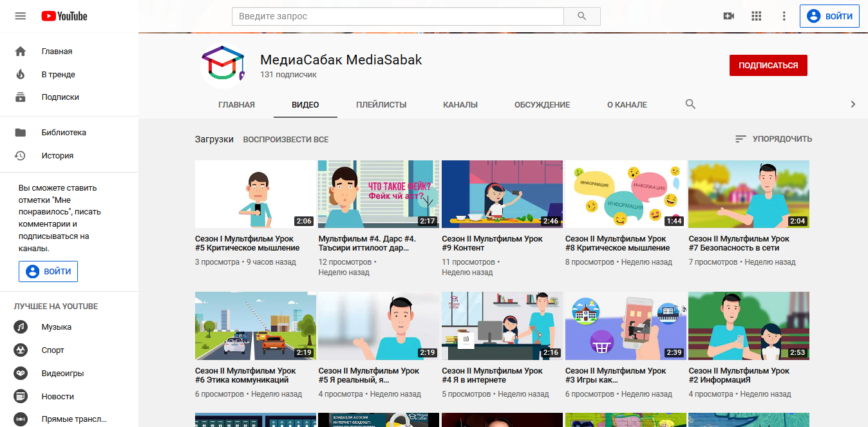This screenshot has height=427, width=868.
Task: Click title Урок #5 Я реальный, я...
Action: coord(368,375)
